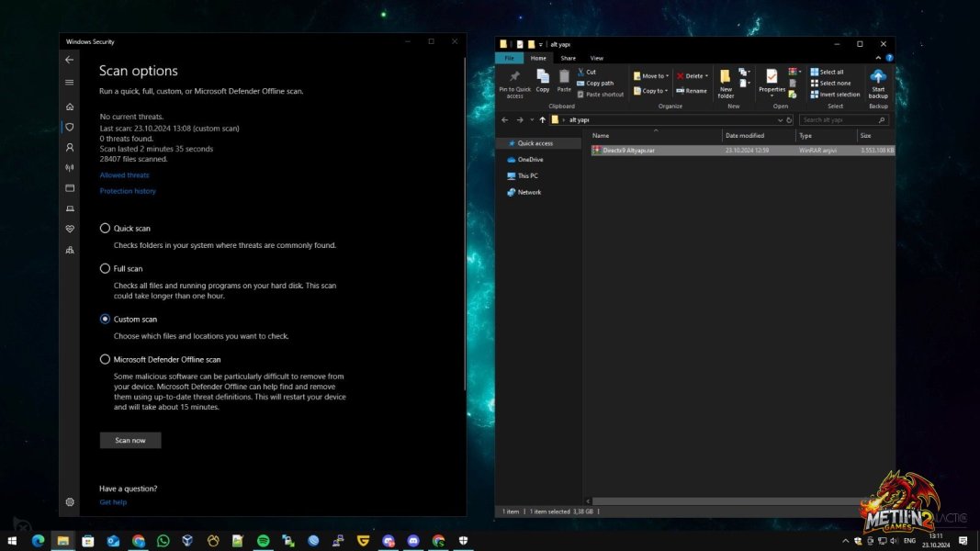Click the Copy button in File Explorer ribbon
This screenshot has width=980, height=551.
pos(543,81)
